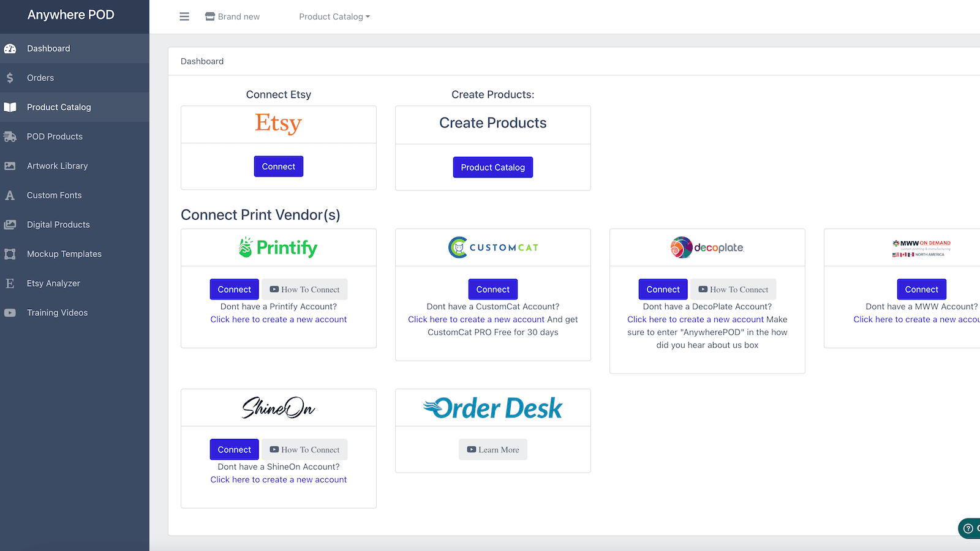Image resolution: width=980 pixels, height=551 pixels.
Task: Connect the Etsy store
Action: pos(278,166)
